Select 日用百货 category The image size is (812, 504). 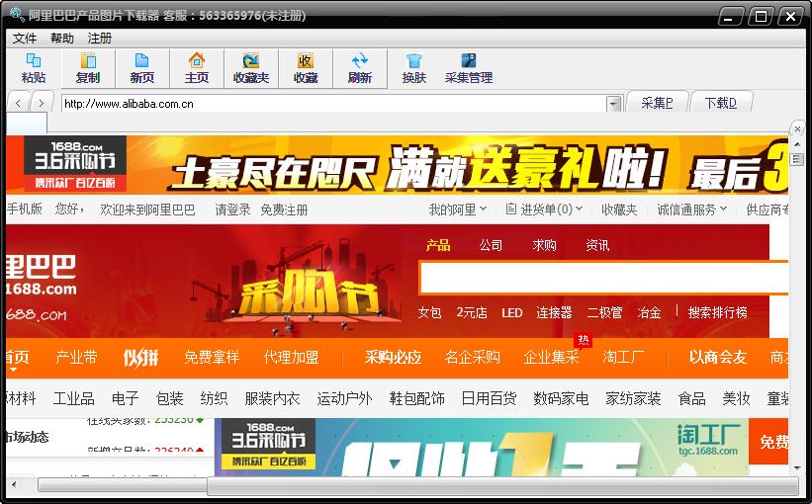click(x=489, y=398)
